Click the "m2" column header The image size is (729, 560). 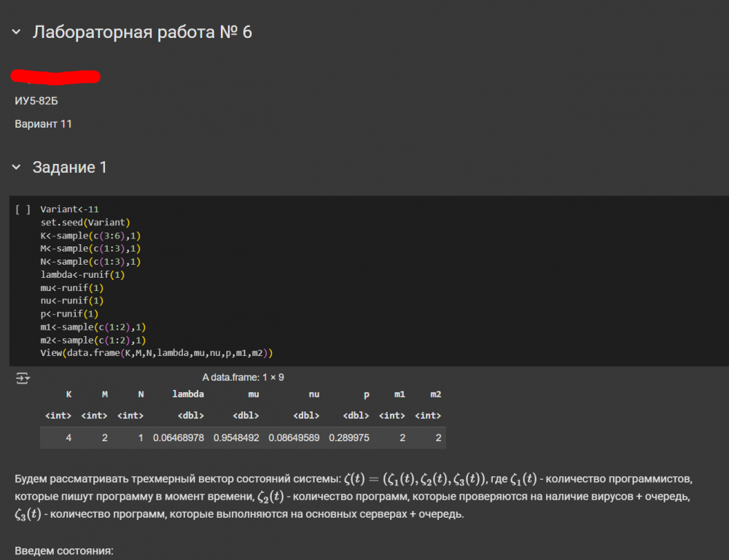pyautogui.click(x=436, y=394)
